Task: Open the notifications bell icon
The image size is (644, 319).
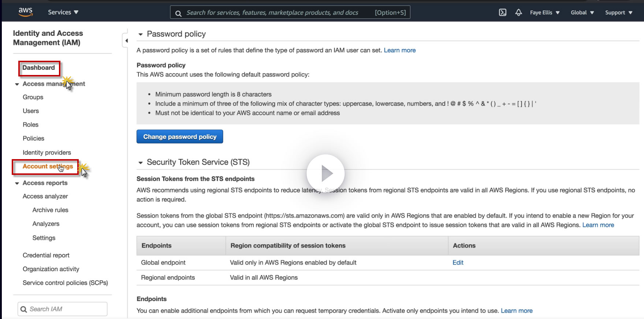Action: pyautogui.click(x=518, y=12)
